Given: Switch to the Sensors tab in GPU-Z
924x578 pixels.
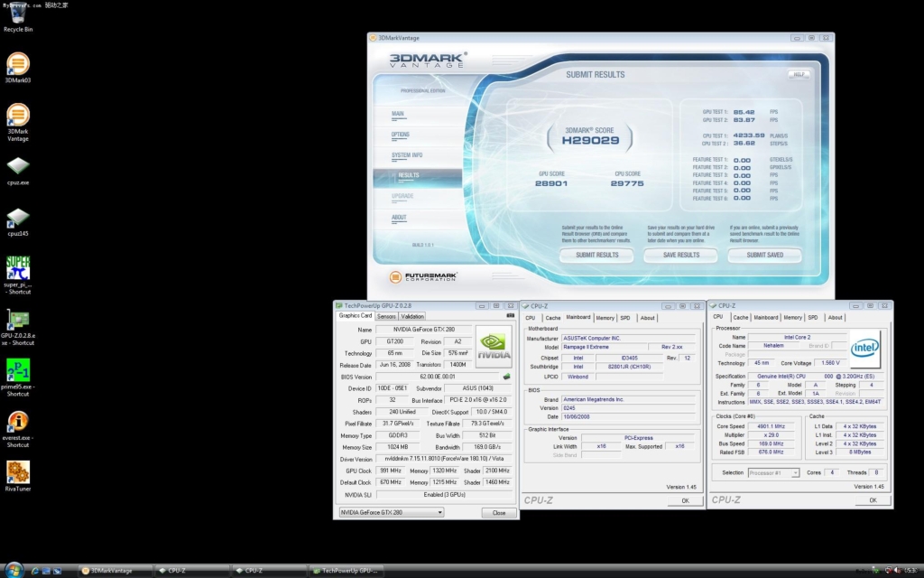Looking at the screenshot, I should tap(386, 317).
